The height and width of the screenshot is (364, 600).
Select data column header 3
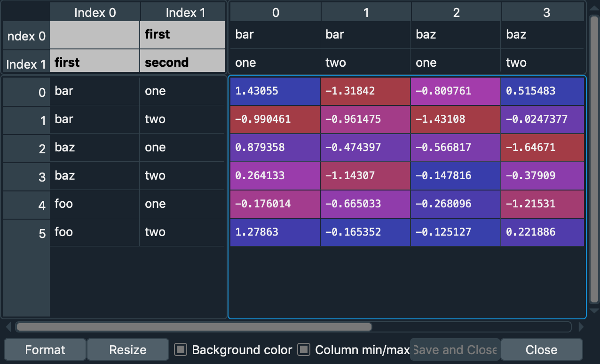tap(546, 13)
